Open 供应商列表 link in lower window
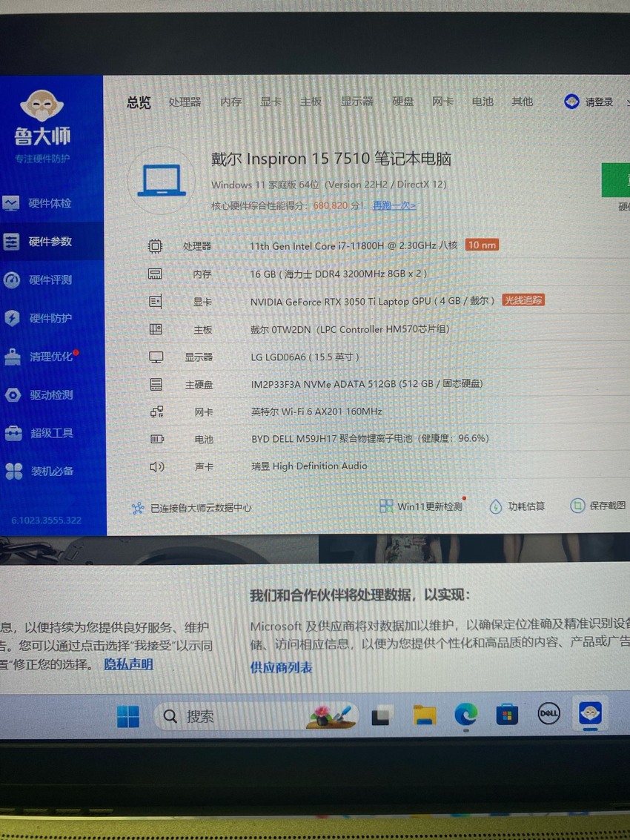Viewport: 630px width, 840px height. point(281,667)
